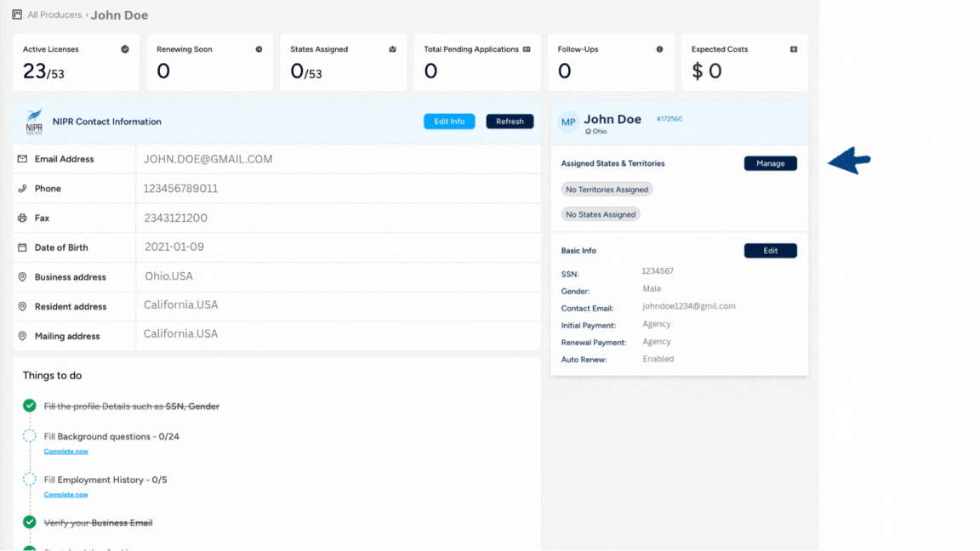
Task: Select the No Territories Assigned chip
Action: pyautogui.click(x=607, y=189)
